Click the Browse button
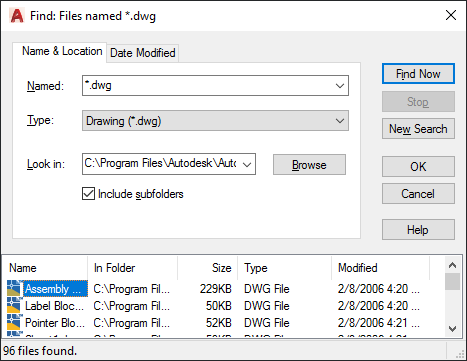The height and width of the screenshot is (361, 467). [x=309, y=165]
